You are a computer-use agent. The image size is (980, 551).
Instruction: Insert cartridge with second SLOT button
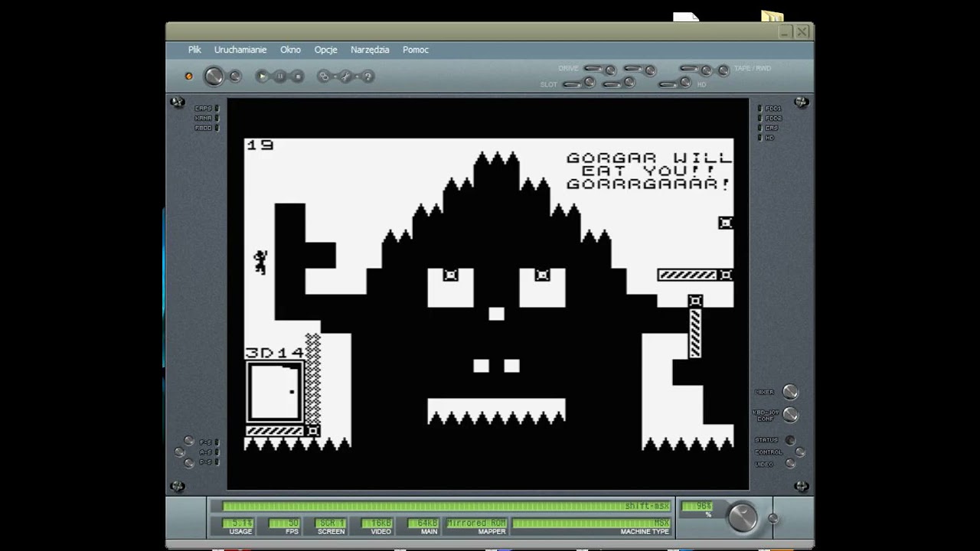[x=612, y=84]
